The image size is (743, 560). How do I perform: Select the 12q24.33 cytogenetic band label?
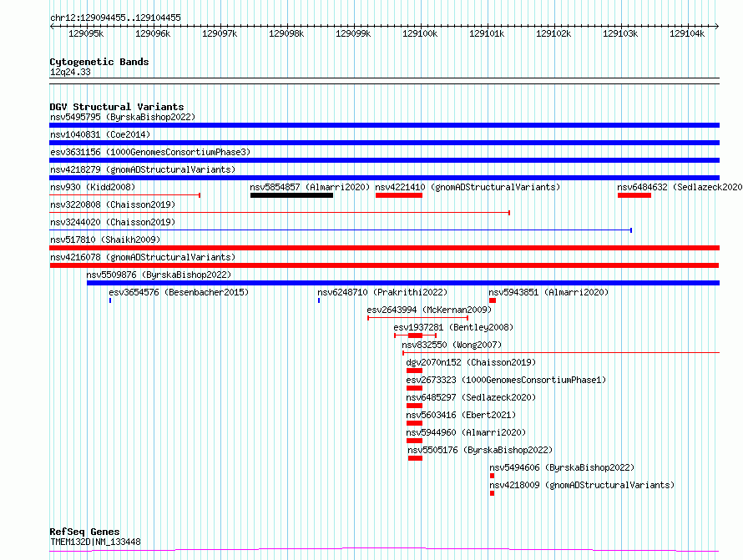point(70,72)
